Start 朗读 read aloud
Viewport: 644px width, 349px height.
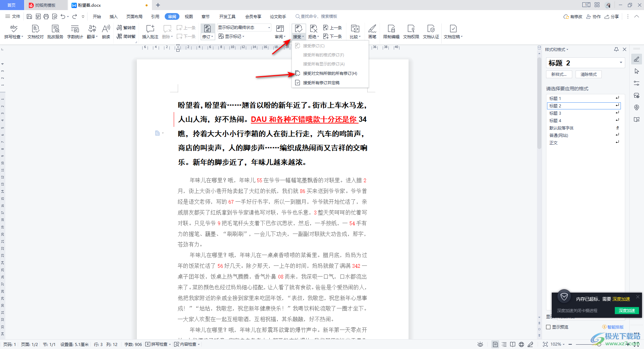(x=106, y=32)
